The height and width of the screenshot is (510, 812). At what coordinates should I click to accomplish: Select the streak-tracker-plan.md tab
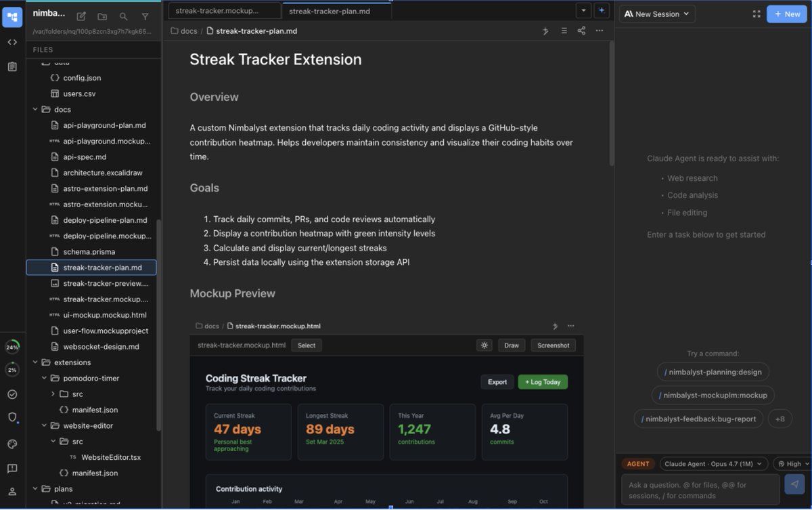(x=336, y=11)
